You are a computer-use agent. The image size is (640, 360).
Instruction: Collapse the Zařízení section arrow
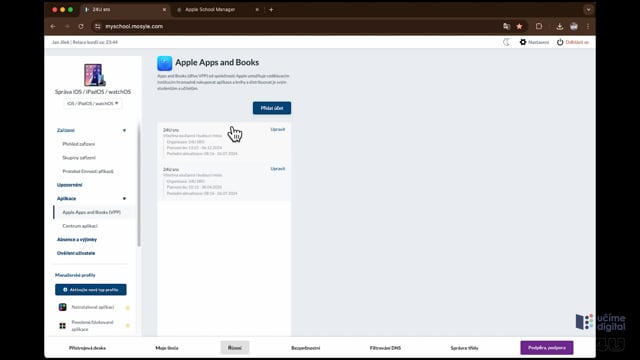124,131
